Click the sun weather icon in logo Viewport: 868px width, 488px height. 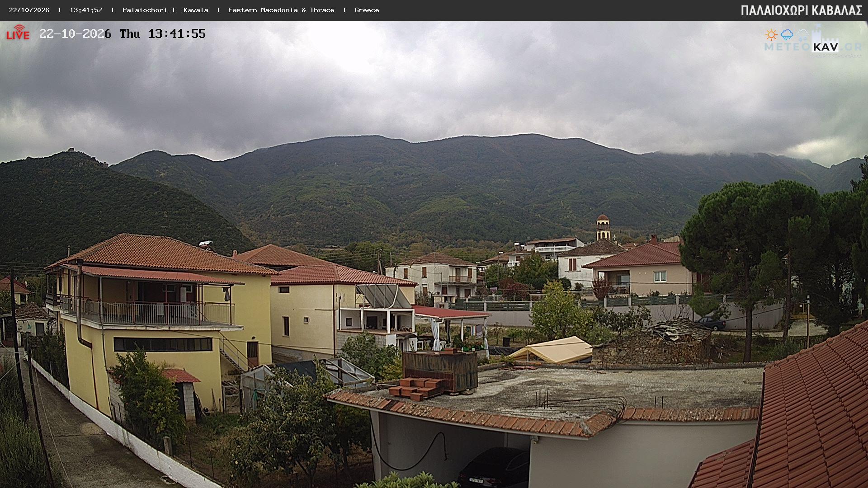coord(771,35)
